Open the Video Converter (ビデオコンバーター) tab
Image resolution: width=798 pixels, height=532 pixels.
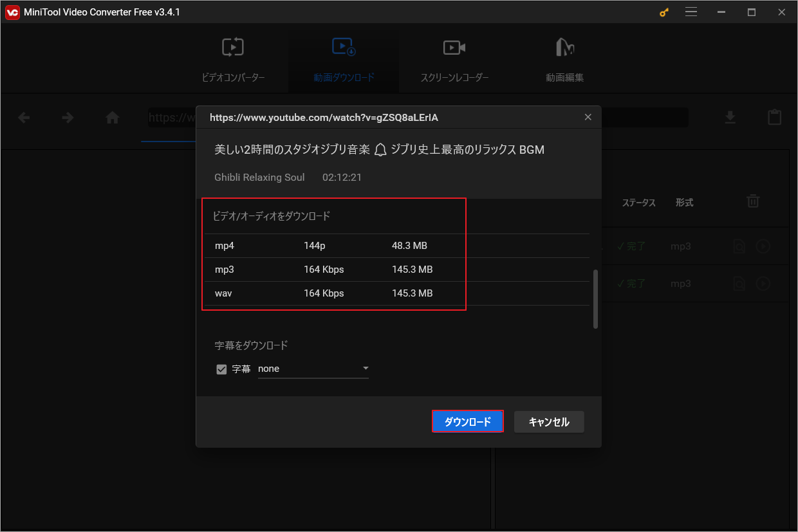(233, 60)
